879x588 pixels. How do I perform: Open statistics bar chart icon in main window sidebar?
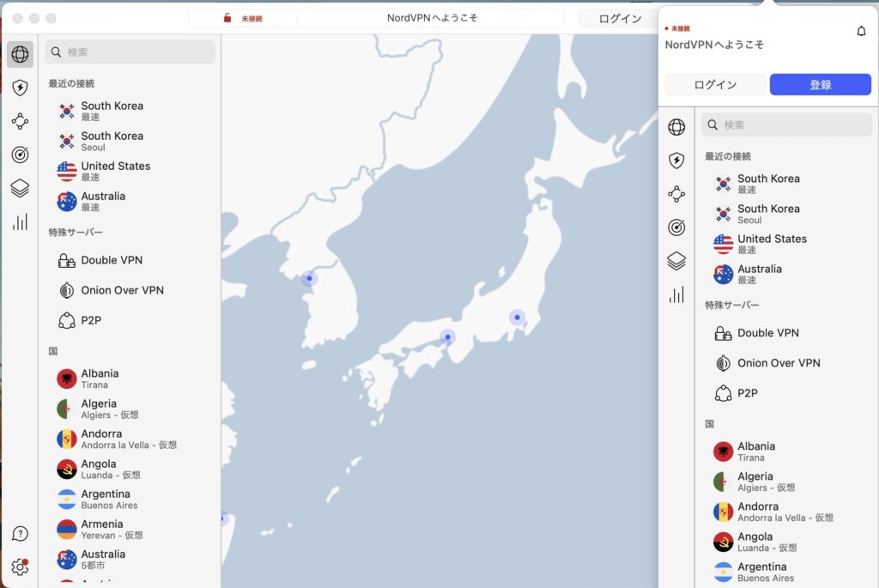(x=21, y=222)
